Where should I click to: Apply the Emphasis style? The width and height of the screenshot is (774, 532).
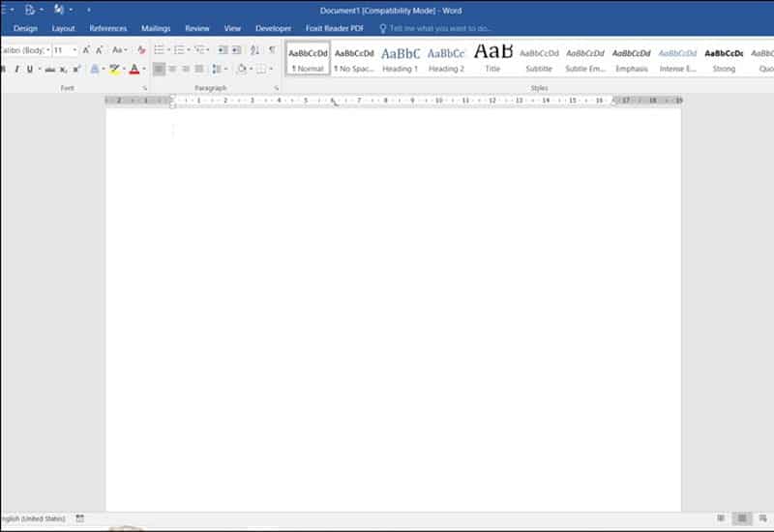[x=632, y=59]
